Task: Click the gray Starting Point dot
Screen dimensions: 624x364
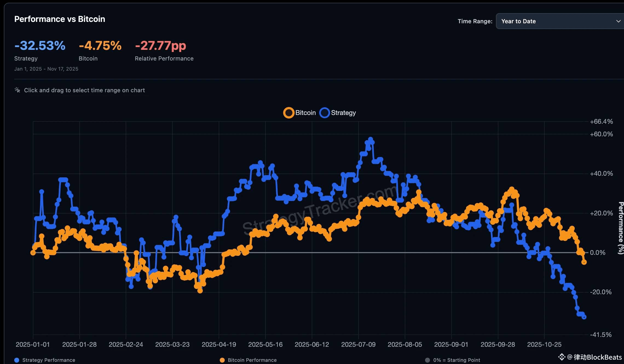Action: pos(427,360)
